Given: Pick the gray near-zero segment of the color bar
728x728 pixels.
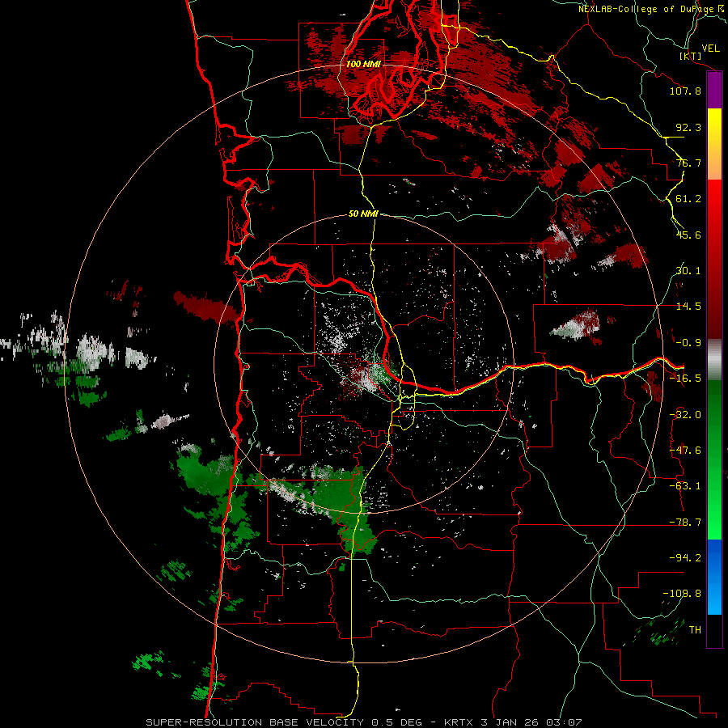Looking at the screenshot, I should coord(714,359).
